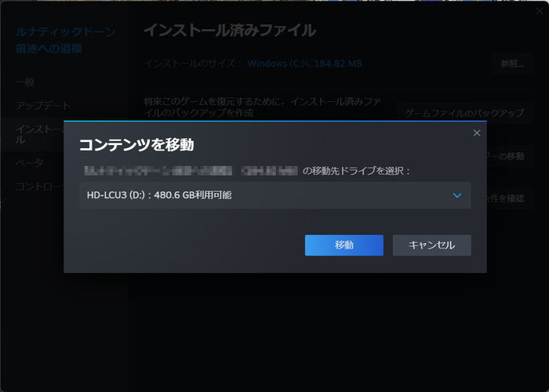Click ルナティックドーン game title

pyautogui.click(x=65, y=40)
